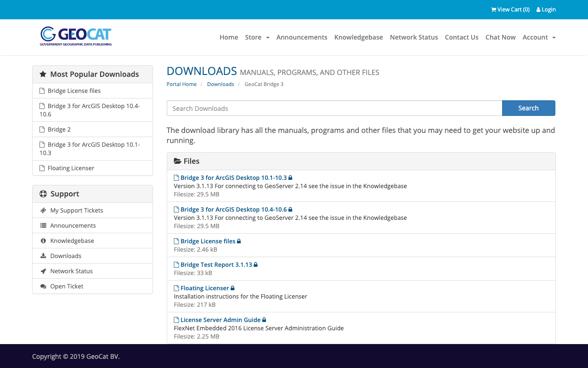588x368 pixels.
Task: Open Floating Licenser link in Files list
Action: (204, 288)
